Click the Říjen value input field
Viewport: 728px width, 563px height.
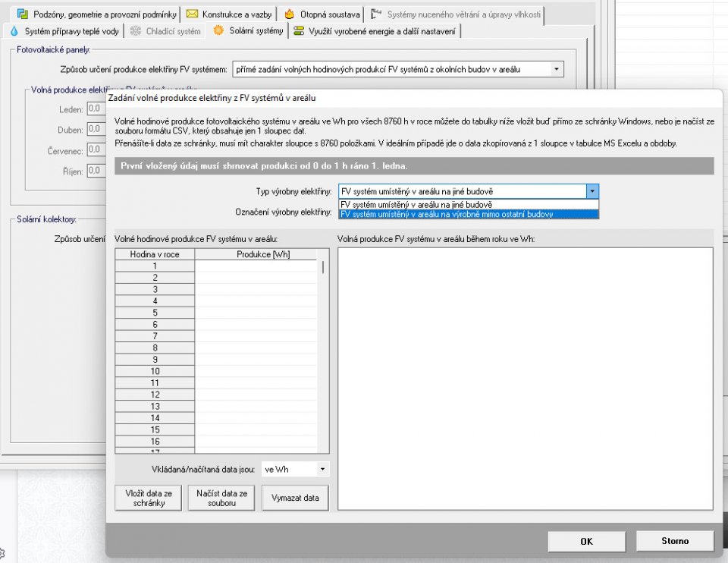96,171
